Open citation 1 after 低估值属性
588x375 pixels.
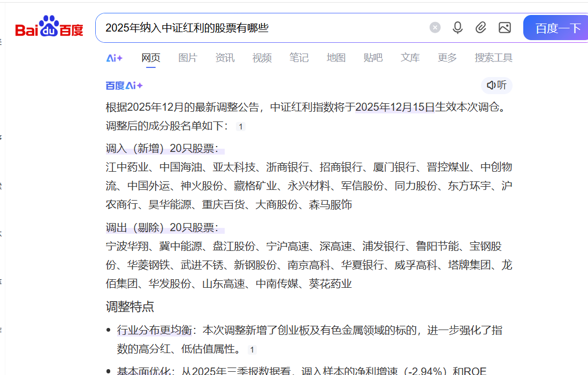pos(252,350)
